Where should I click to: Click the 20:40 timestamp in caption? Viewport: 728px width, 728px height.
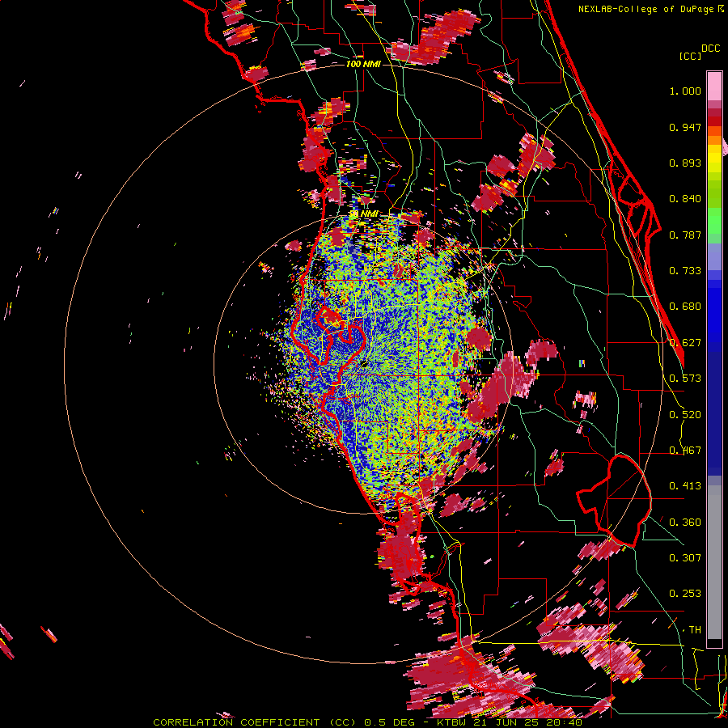point(566,722)
